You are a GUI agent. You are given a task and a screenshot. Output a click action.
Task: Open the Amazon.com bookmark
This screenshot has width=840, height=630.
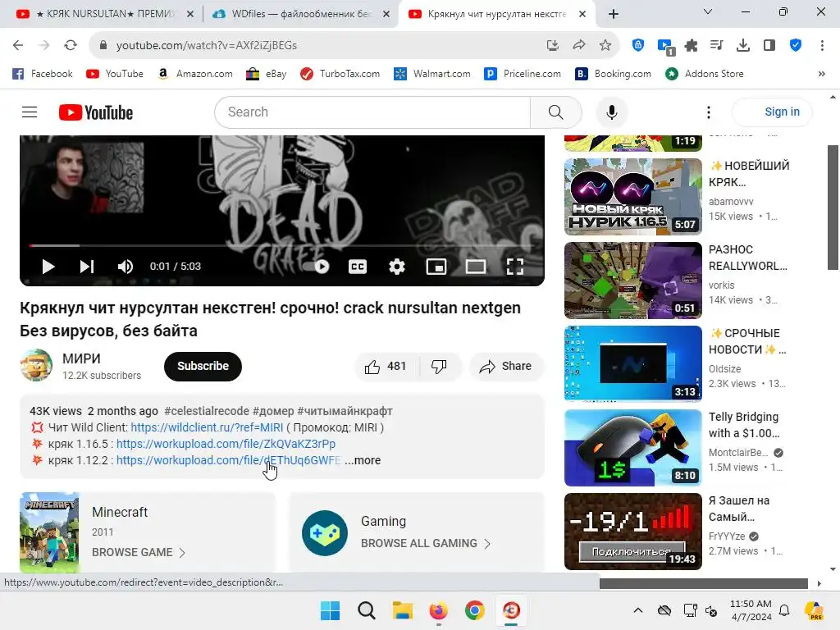(x=195, y=74)
